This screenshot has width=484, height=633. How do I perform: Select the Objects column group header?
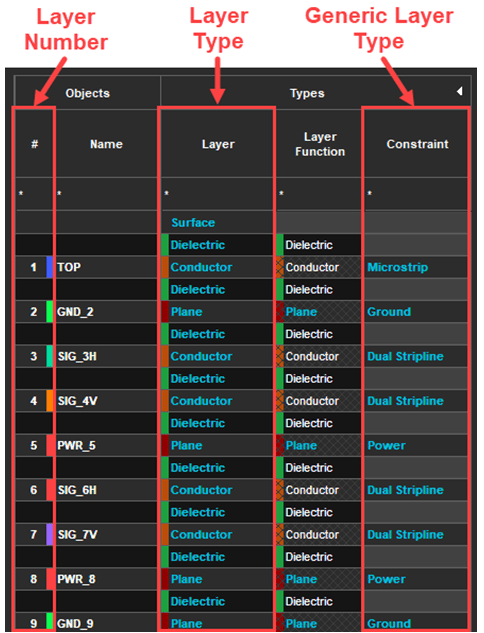point(88,93)
